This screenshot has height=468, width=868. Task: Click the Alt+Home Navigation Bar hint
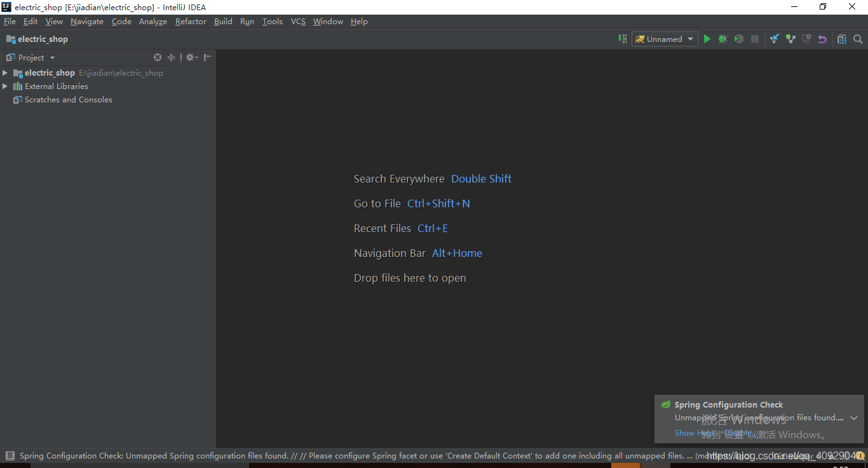pyautogui.click(x=457, y=253)
